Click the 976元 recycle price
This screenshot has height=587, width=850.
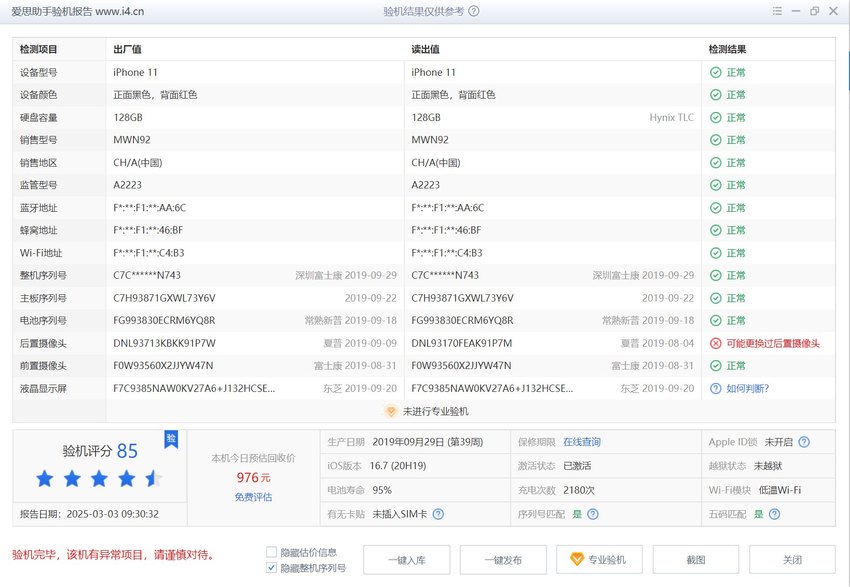[x=253, y=478]
